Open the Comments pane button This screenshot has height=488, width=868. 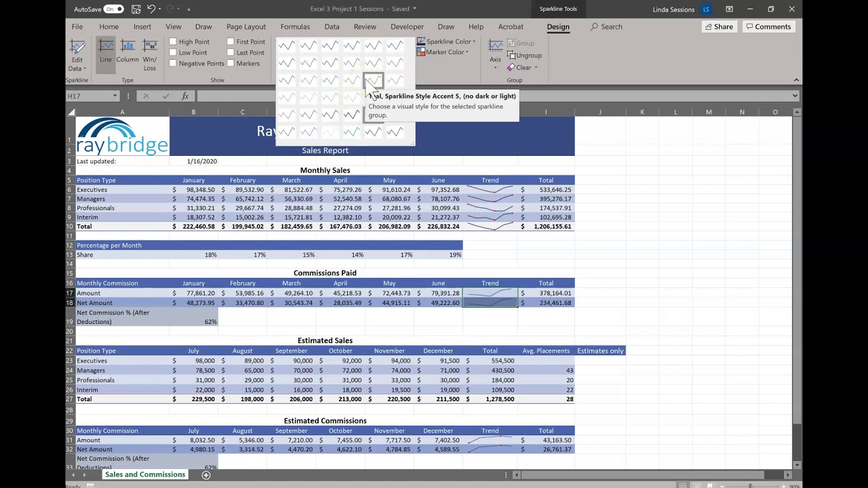(768, 26)
